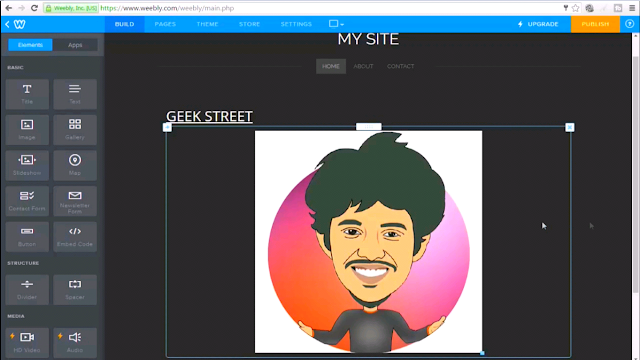Open the Theme tab

207,24
